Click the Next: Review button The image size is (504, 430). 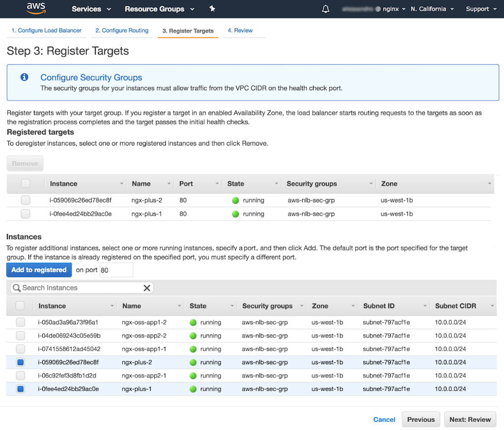point(470,420)
